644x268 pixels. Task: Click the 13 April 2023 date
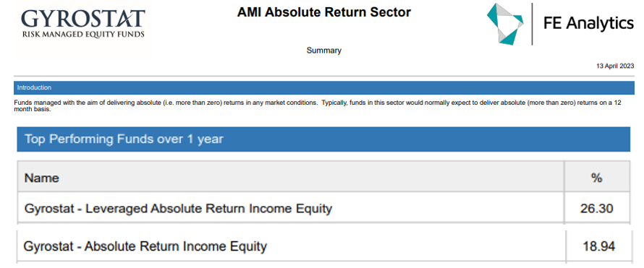[615, 66]
